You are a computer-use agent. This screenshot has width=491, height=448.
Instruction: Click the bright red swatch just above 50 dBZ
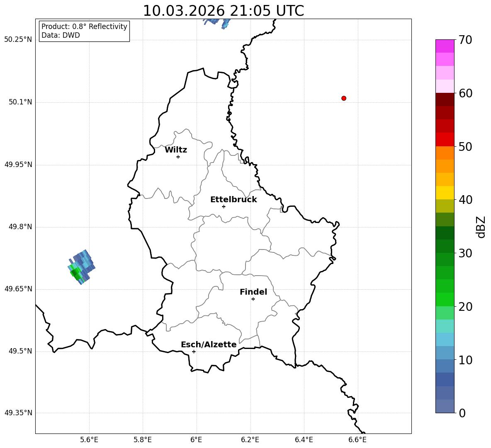click(x=445, y=140)
